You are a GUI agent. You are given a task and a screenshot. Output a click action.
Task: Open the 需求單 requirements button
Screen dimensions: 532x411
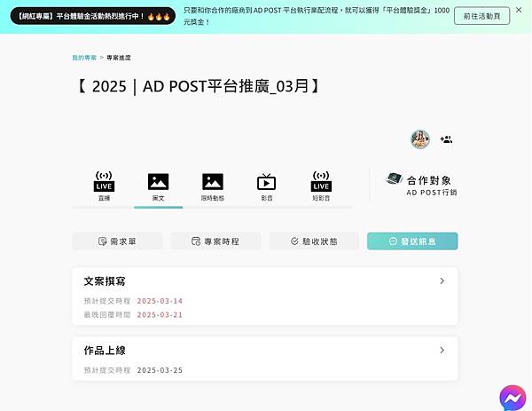pyautogui.click(x=117, y=241)
